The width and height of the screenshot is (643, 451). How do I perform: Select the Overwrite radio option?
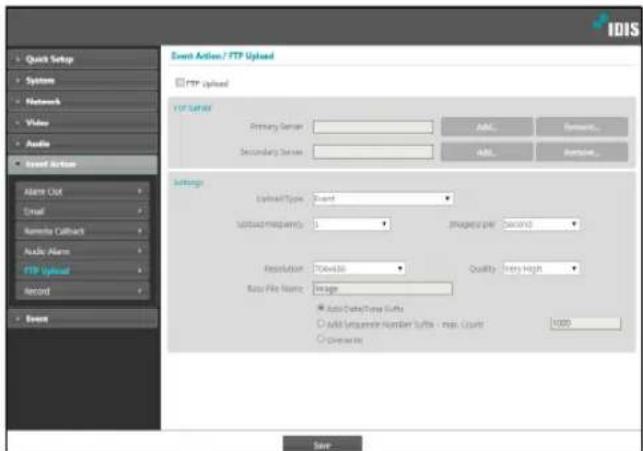point(321,339)
